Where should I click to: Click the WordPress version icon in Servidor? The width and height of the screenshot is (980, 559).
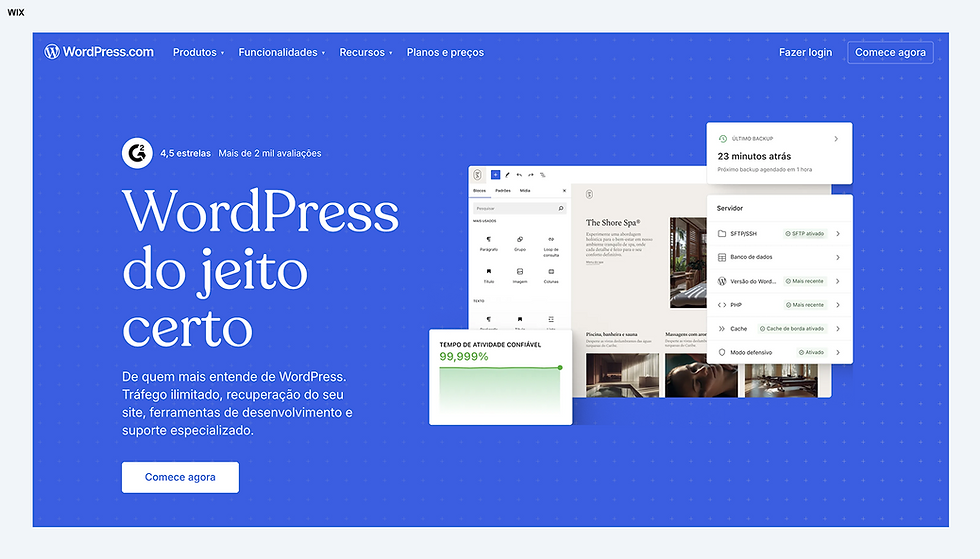pyautogui.click(x=722, y=281)
